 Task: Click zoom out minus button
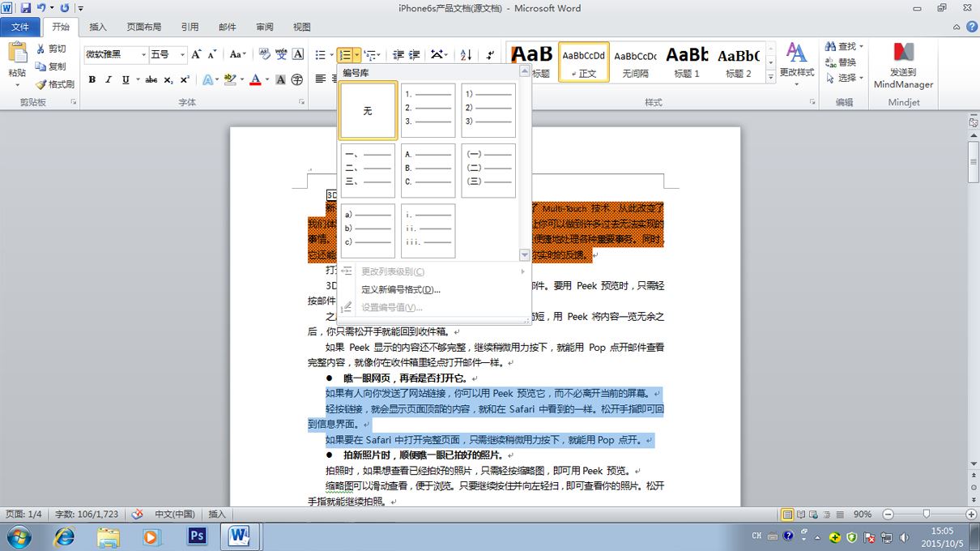click(x=888, y=515)
